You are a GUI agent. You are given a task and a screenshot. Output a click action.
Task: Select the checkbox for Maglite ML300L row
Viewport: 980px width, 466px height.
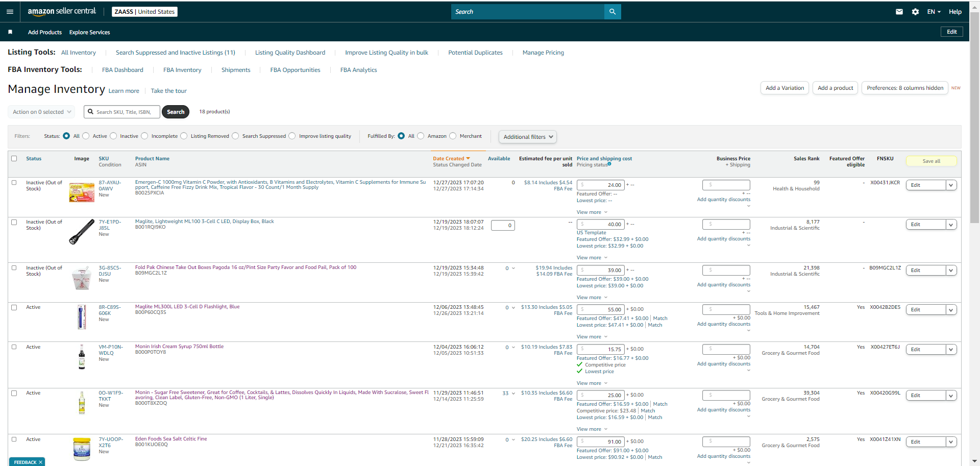tap(14, 307)
